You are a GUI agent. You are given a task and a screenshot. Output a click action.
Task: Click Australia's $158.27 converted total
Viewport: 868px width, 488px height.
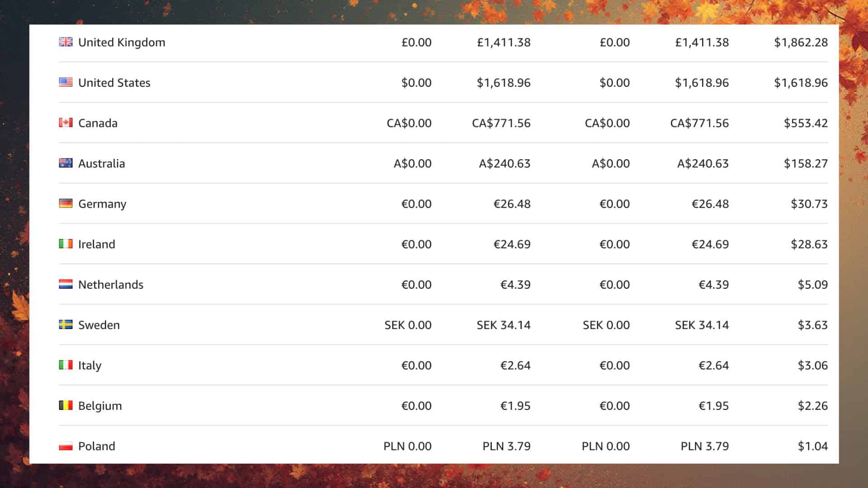pyautogui.click(x=806, y=164)
